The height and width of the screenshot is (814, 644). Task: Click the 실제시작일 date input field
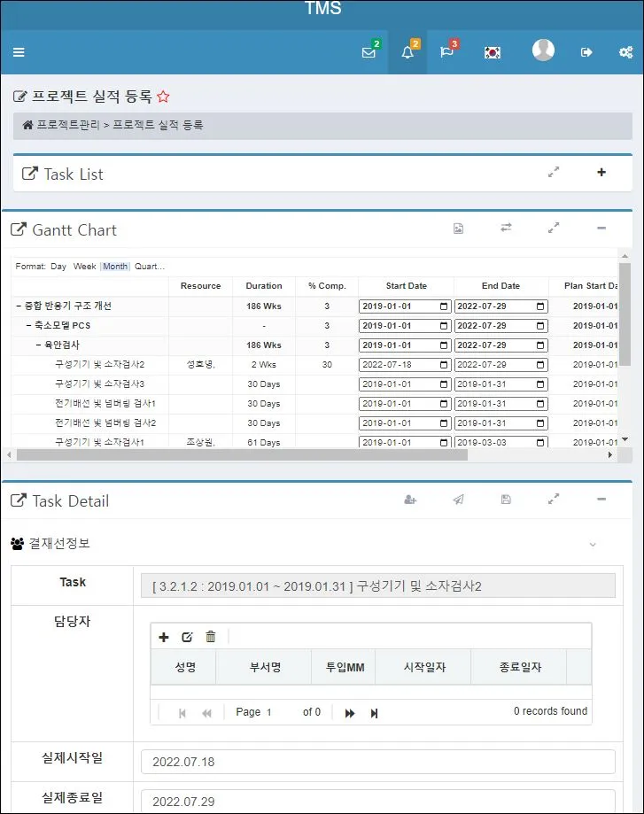[377, 762]
